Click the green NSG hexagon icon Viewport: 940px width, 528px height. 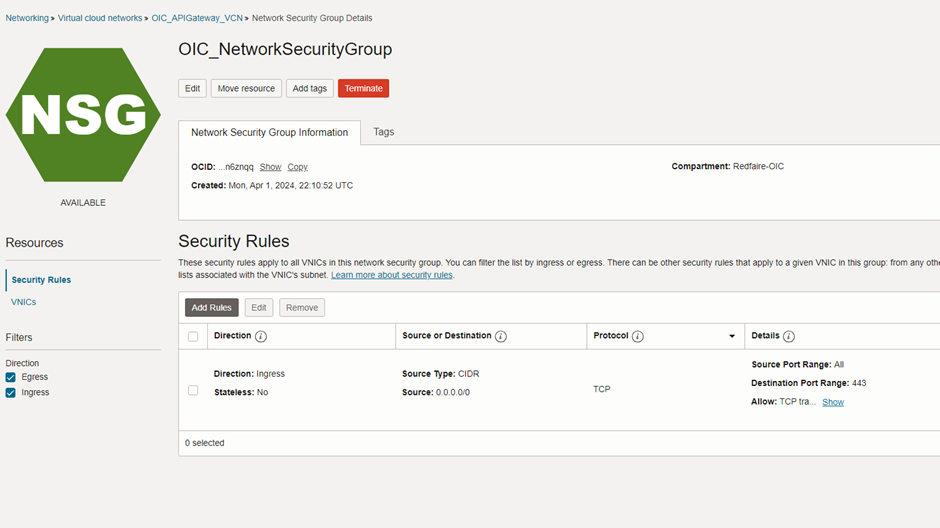point(83,115)
